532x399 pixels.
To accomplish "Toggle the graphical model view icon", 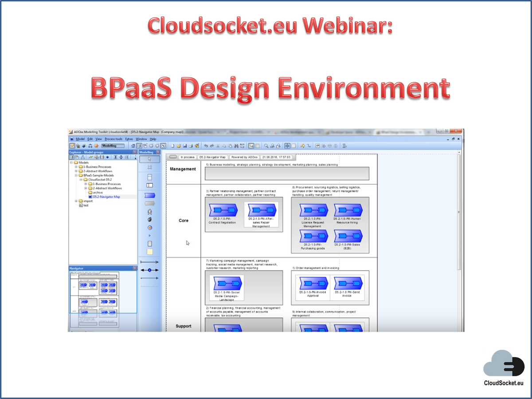I will (251, 145).
